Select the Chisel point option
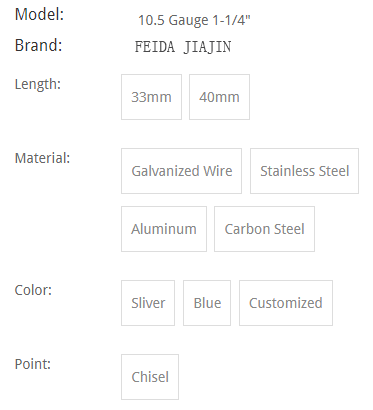This screenshot has width=373, height=410. (150, 377)
